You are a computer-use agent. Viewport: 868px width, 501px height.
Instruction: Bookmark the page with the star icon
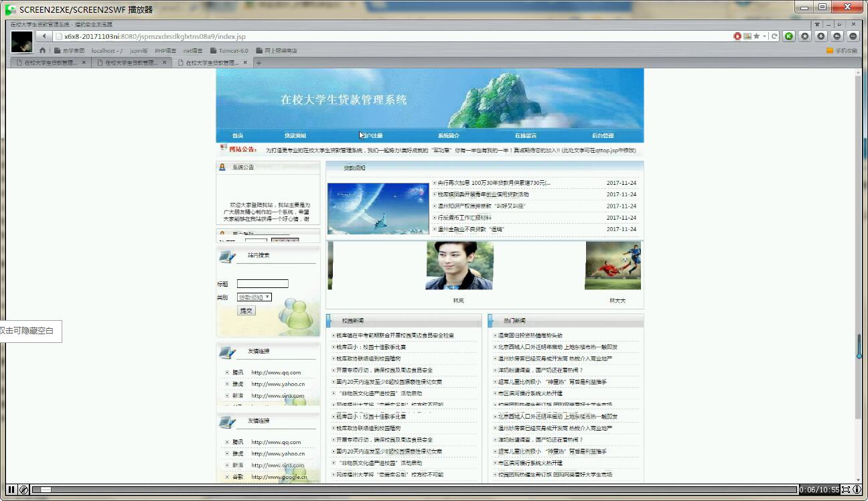pos(756,36)
